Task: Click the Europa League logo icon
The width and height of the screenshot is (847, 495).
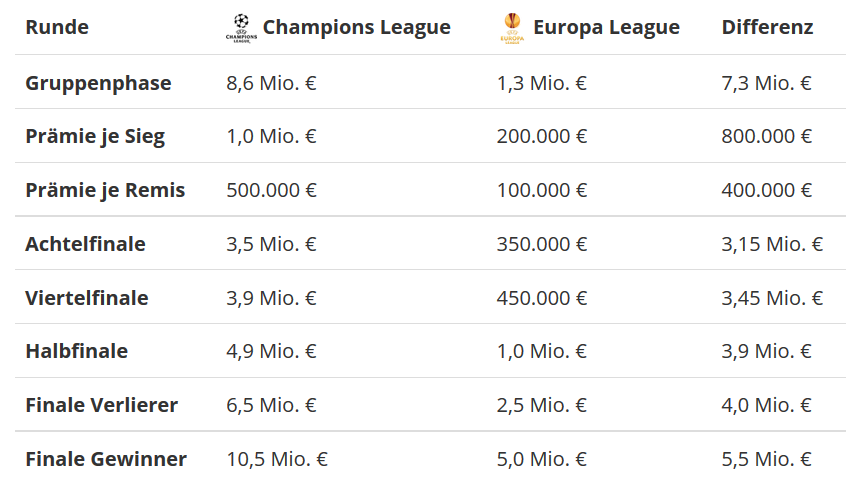Action: pyautogui.click(x=511, y=28)
